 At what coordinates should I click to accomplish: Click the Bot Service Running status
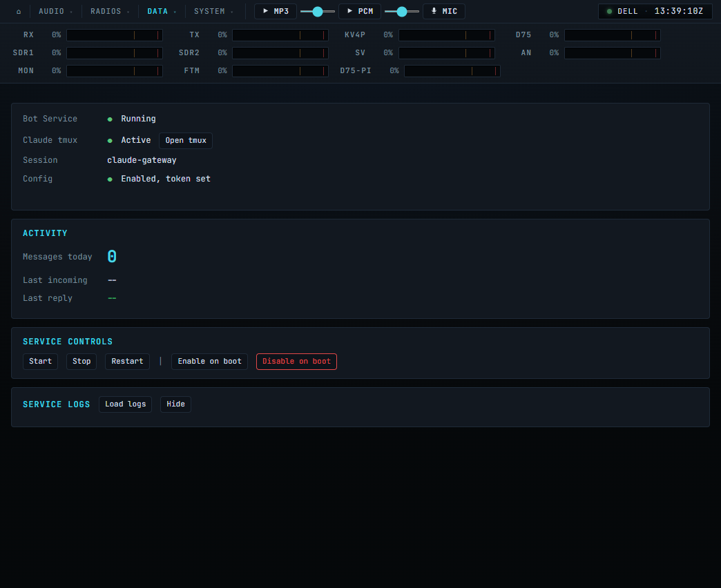[131, 119]
